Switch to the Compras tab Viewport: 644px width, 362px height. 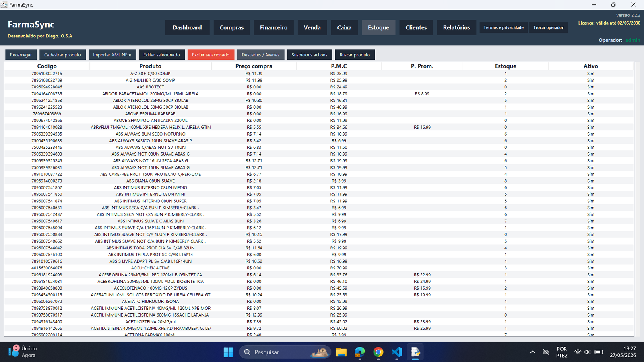pos(231,27)
